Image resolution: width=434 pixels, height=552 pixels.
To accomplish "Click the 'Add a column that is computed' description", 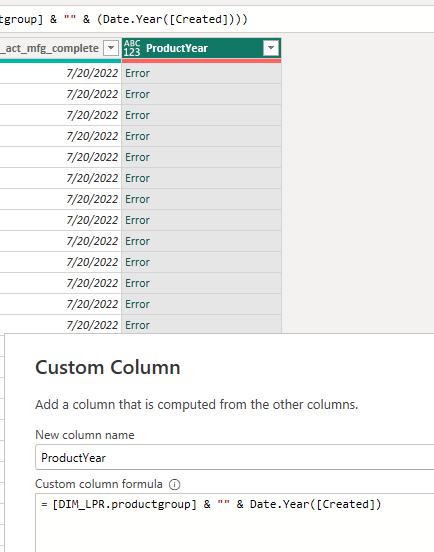I will point(196,404).
